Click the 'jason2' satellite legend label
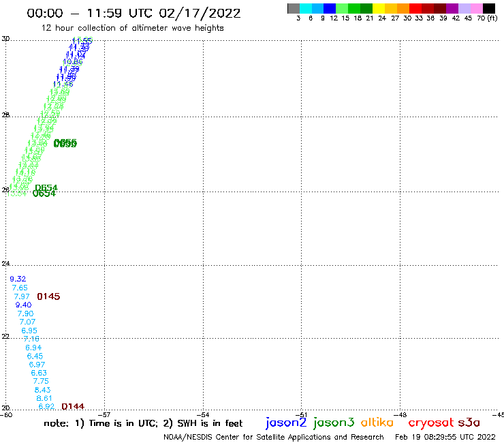 coord(286,423)
